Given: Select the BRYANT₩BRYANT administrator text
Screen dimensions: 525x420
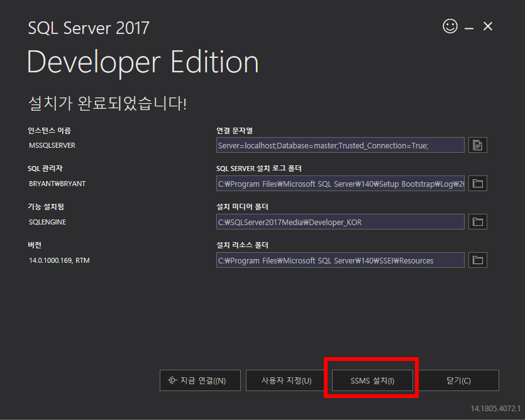Looking at the screenshot, I should click(57, 184).
